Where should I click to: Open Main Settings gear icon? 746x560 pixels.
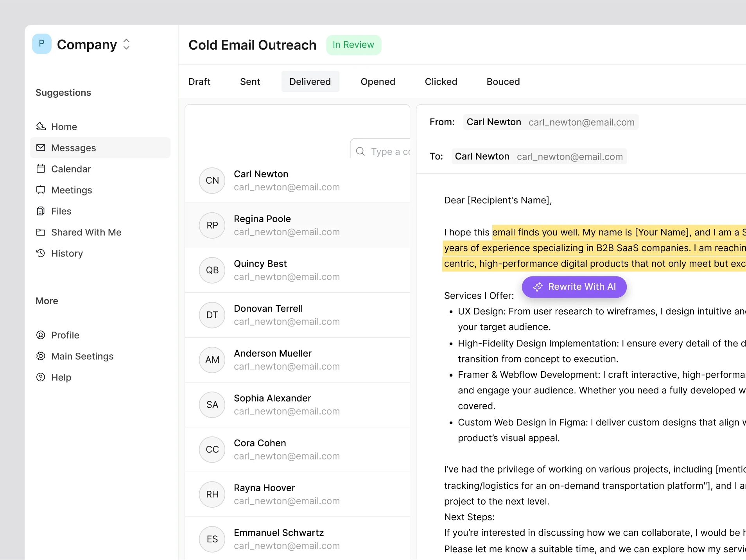41,356
